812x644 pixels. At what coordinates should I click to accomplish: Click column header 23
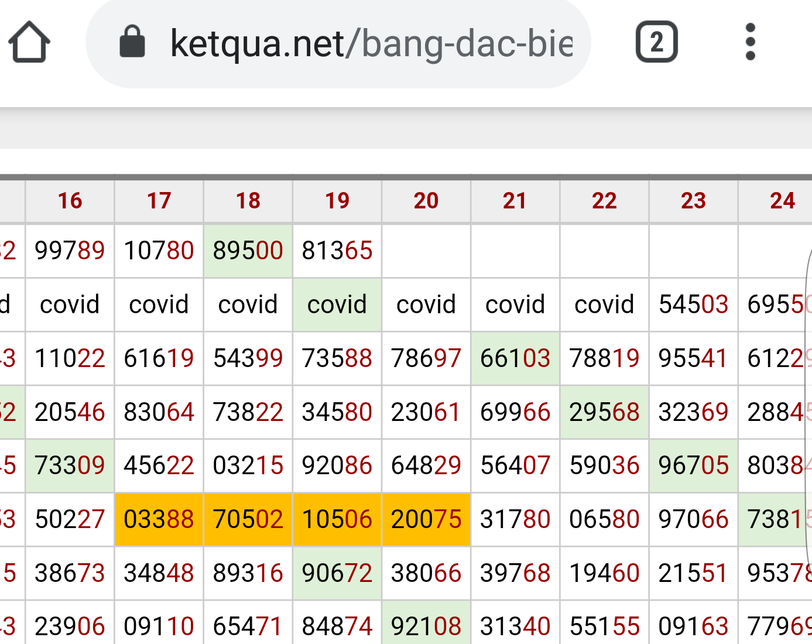point(693,201)
